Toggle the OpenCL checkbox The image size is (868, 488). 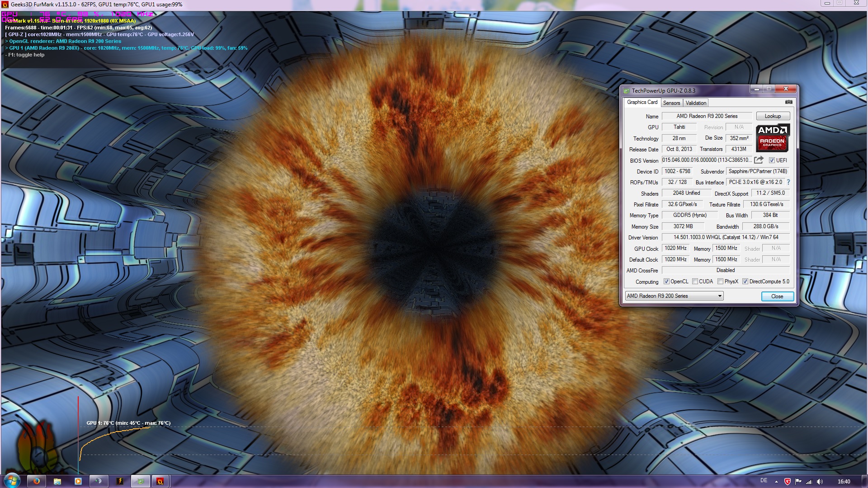pyautogui.click(x=666, y=282)
